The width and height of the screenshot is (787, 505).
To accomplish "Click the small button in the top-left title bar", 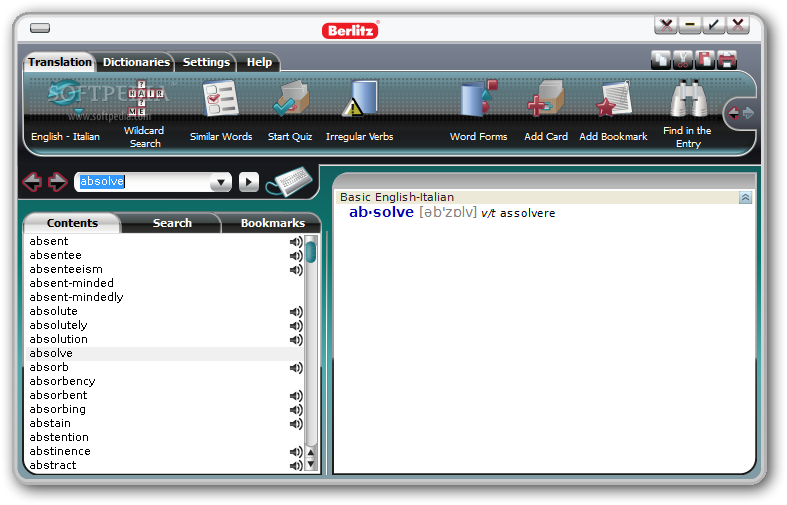I will click(x=40, y=28).
